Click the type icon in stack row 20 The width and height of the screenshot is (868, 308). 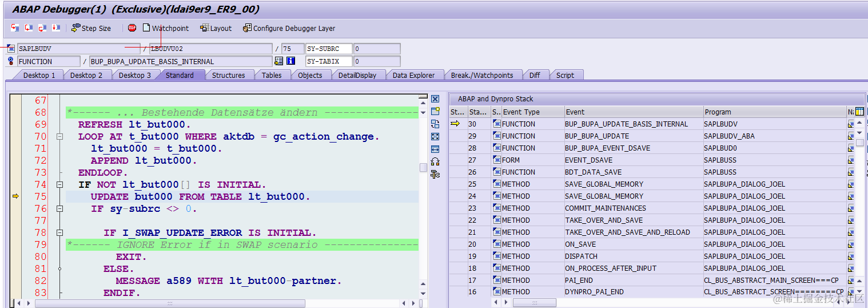(x=497, y=244)
